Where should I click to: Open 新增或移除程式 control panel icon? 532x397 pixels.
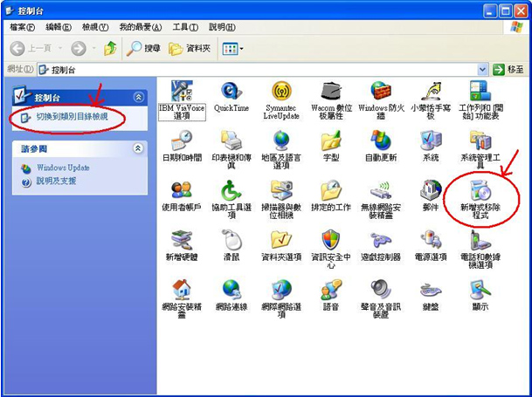[x=480, y=191]
